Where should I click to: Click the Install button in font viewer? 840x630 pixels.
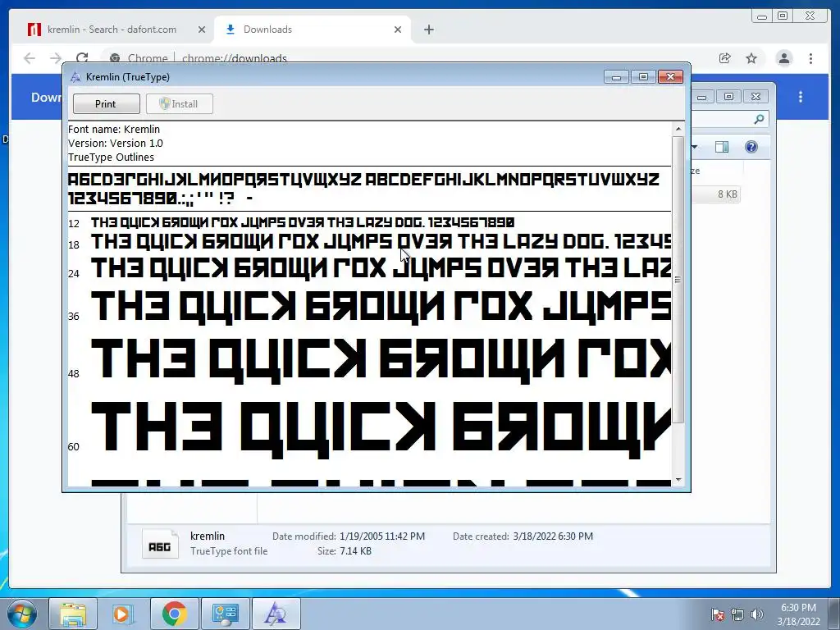coord(180,104)
